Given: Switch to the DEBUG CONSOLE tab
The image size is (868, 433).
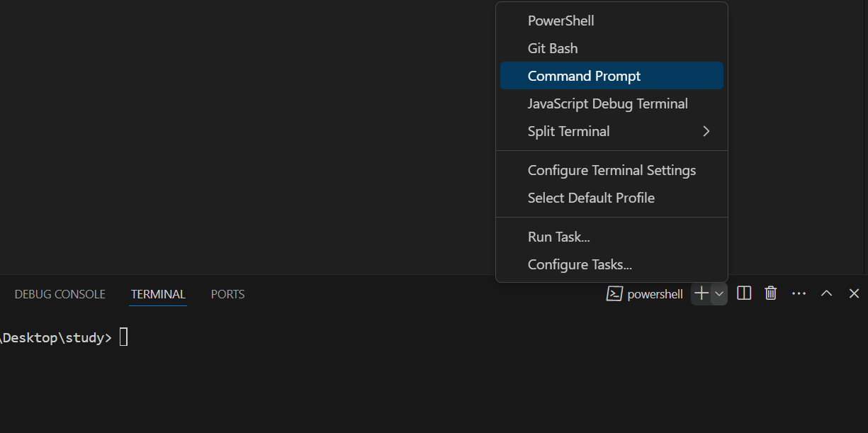Looking at the screenshot, I should [x=60, y=294].
